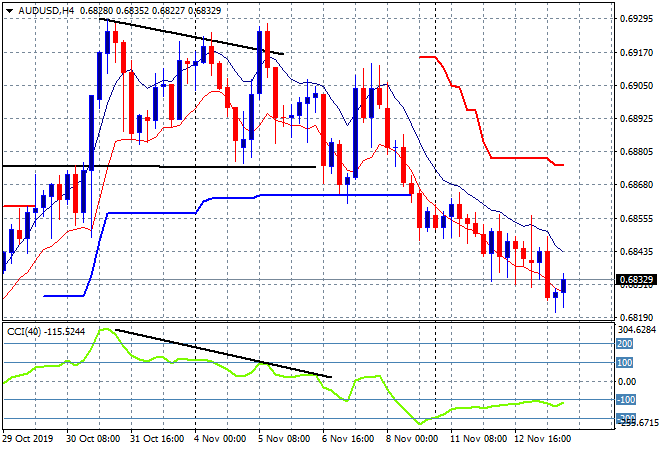The width and height of the screenshot is (660, 450).
Task: Select the black descending trendline on price chart
Action: coord(190,37)
